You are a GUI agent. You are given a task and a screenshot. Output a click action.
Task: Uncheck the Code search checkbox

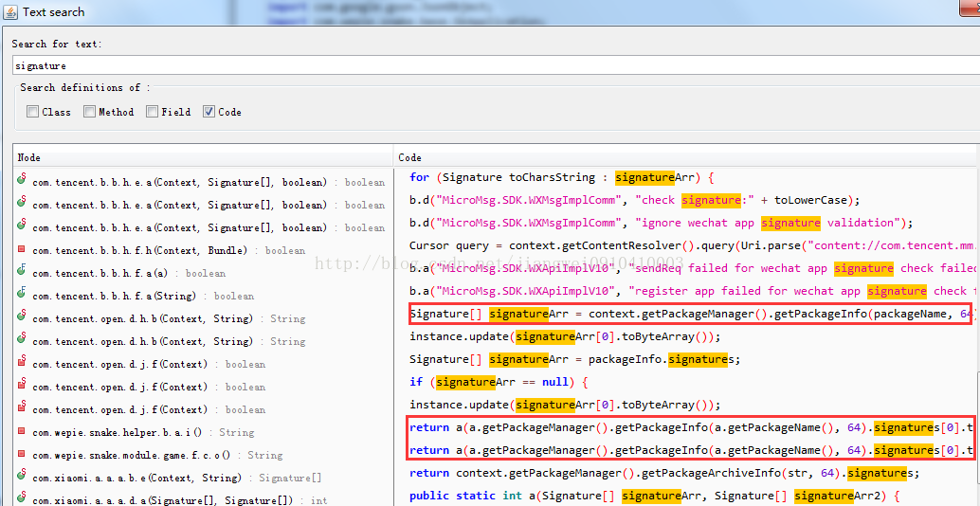click(209, 112)
